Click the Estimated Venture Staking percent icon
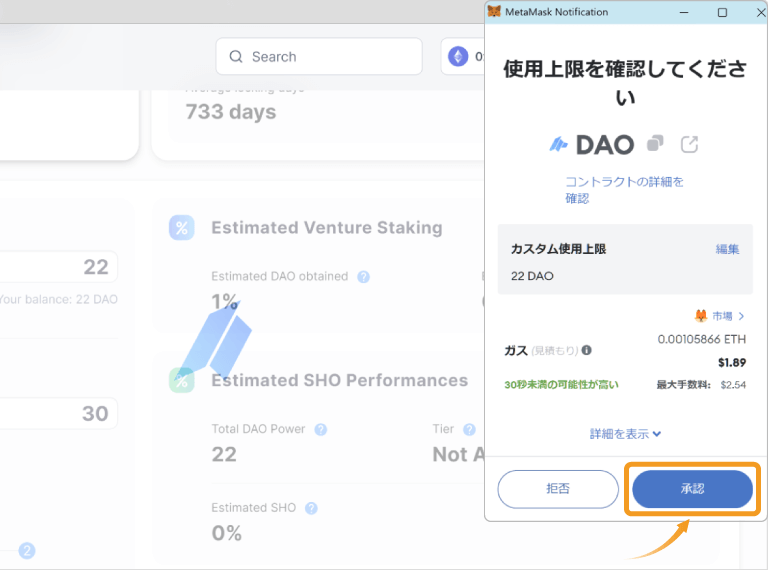 182,228
